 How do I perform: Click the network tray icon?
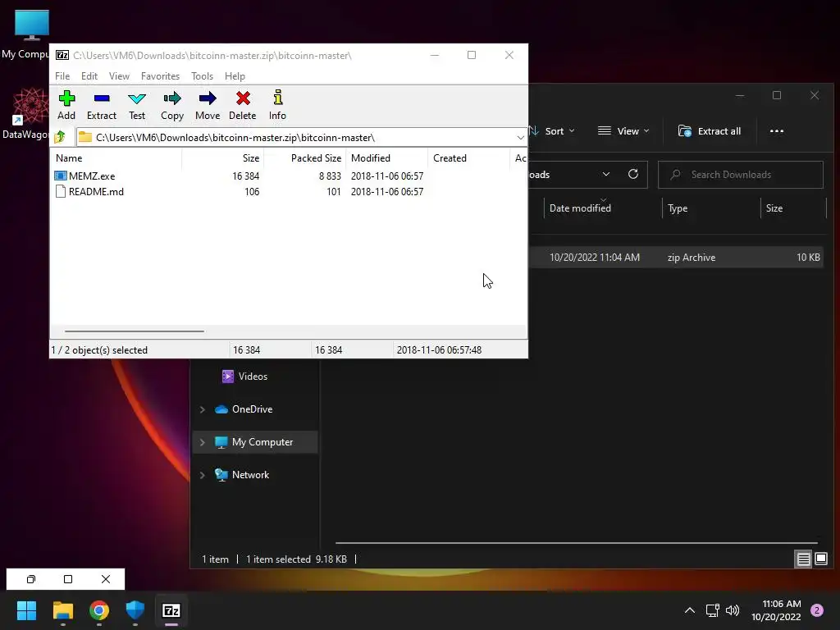pos(713,610)
